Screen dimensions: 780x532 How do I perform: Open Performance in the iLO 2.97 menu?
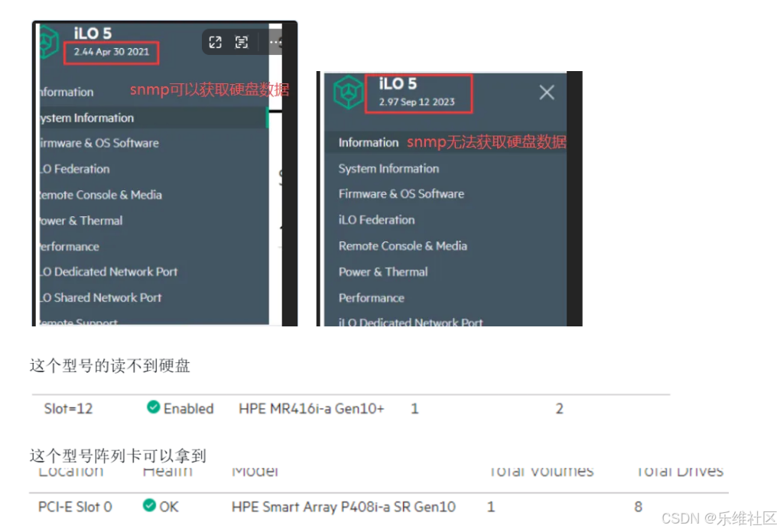(372, 298)
